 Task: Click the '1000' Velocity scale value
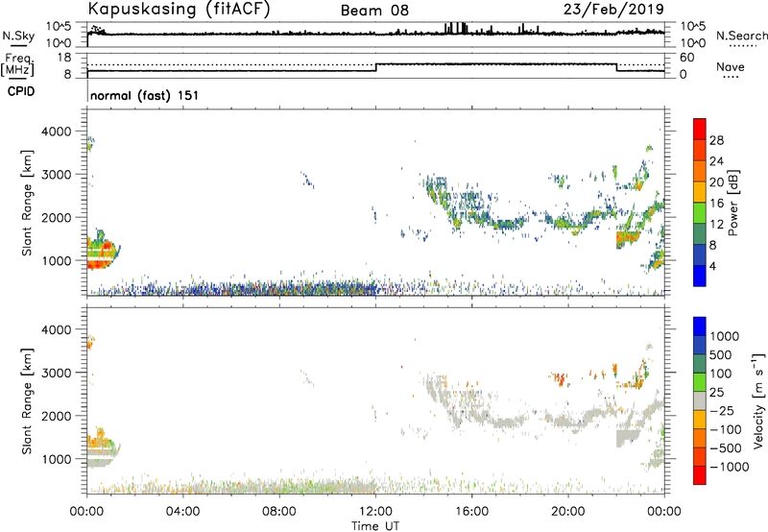725,336
